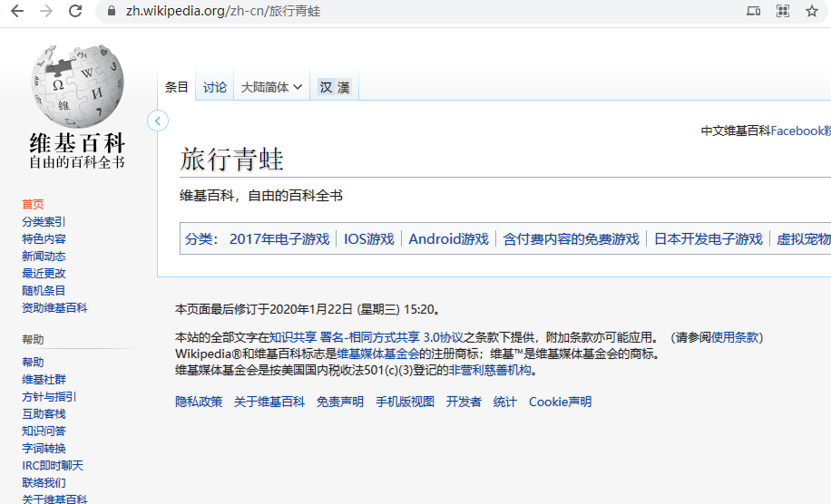Open the 使用条款 link

(x=735, y=337)
